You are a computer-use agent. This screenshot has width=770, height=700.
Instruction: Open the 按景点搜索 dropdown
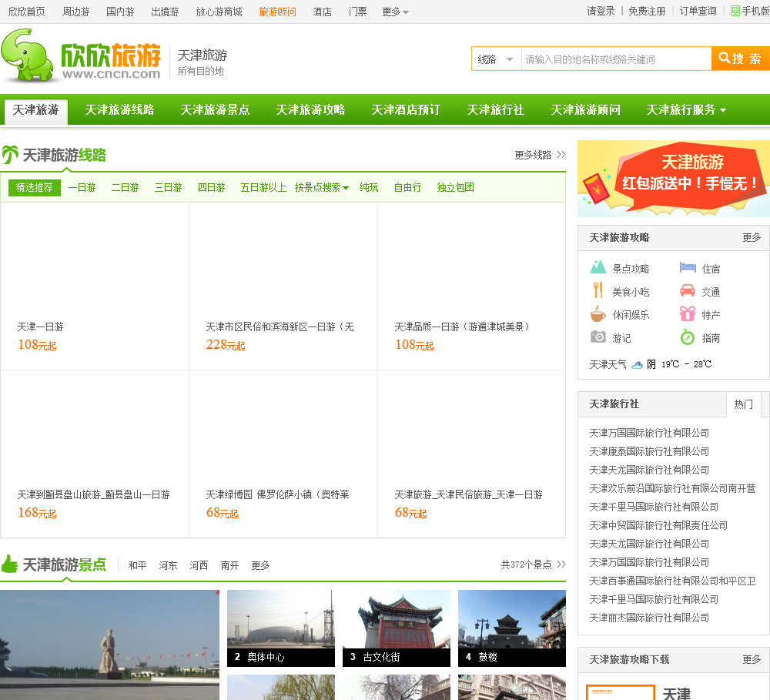click(322, 188)
